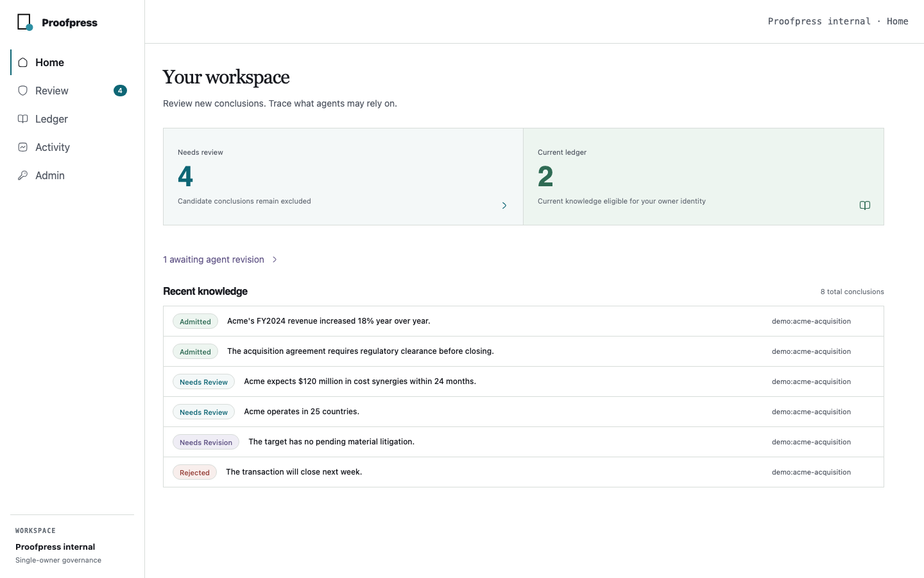Click the Proofpress brand name
Viewport: 924px width, 578px height.
coord(69,22)
